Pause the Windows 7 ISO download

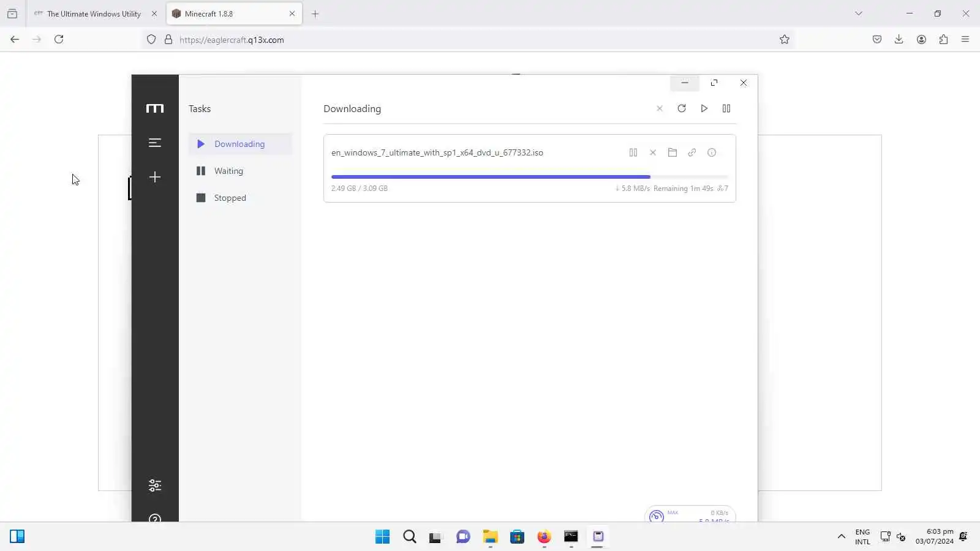pyautogui.click(x=633, y=152)
